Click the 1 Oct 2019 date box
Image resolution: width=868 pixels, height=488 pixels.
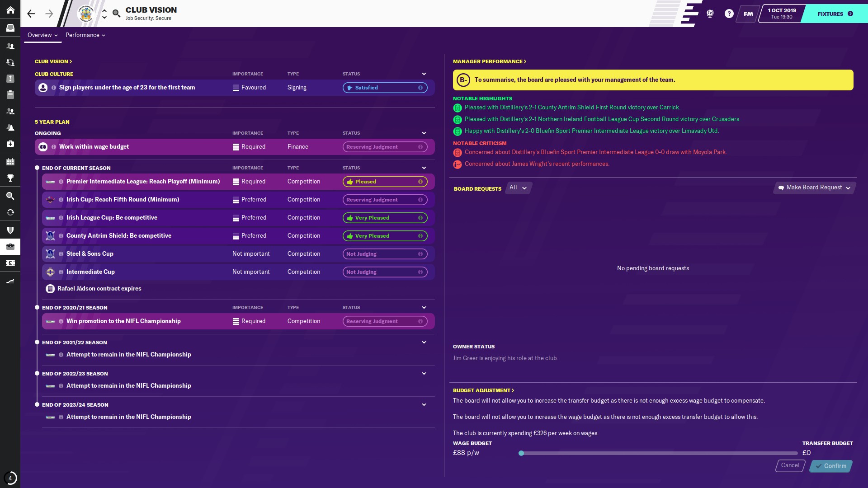(x=782, y=14)
